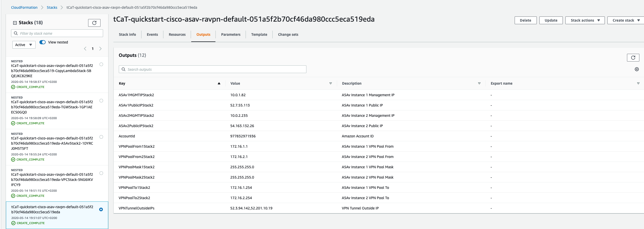Click the VPNPoolFrom1Stack2 key cell

[x=137, y=146]
